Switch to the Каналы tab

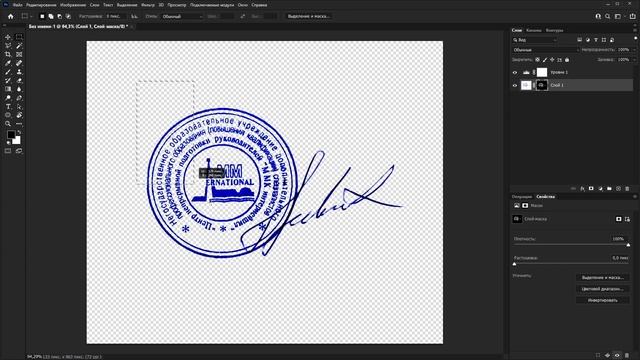click(x=533, y=30)
